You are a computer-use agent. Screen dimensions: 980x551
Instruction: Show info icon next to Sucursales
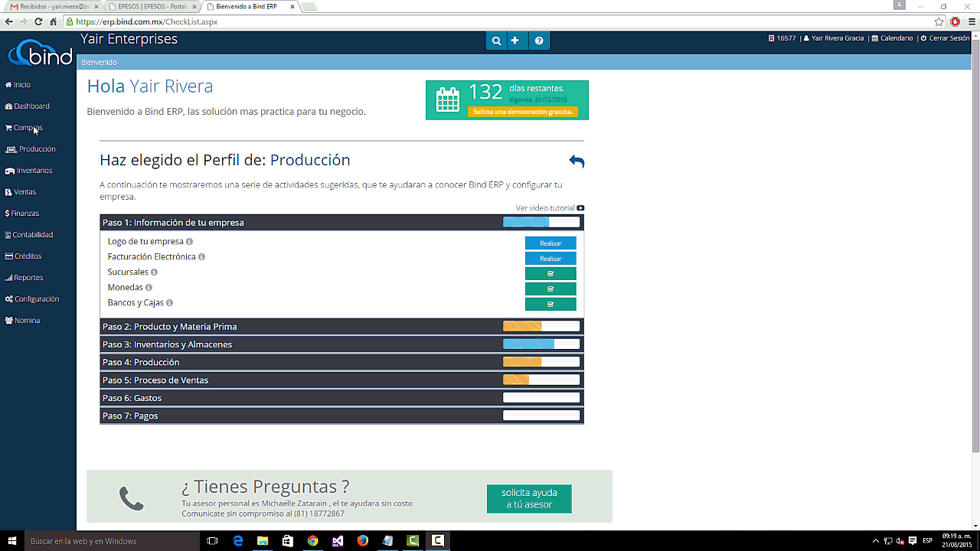(x=154, y=272)
